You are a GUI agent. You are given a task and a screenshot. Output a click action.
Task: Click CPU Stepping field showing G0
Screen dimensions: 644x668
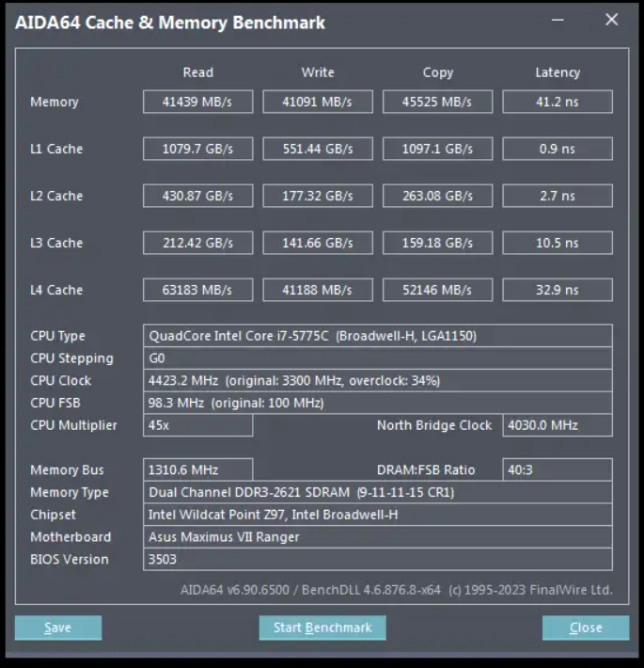pos(378,358)
